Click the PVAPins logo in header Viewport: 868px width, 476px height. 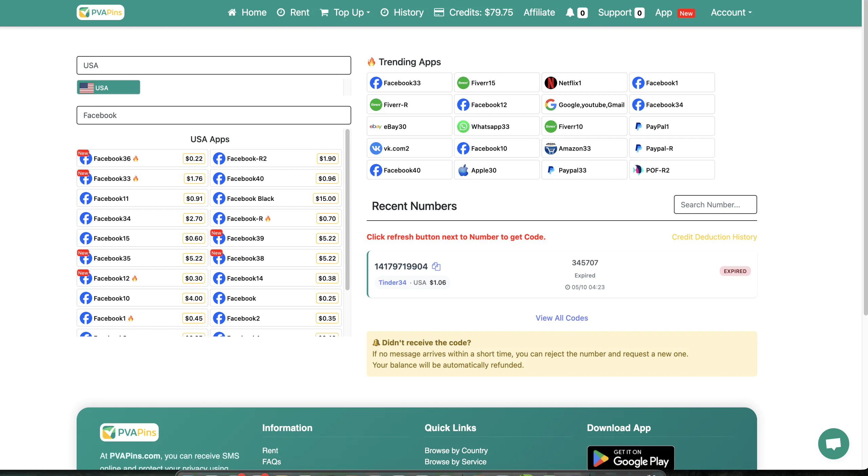100,13
